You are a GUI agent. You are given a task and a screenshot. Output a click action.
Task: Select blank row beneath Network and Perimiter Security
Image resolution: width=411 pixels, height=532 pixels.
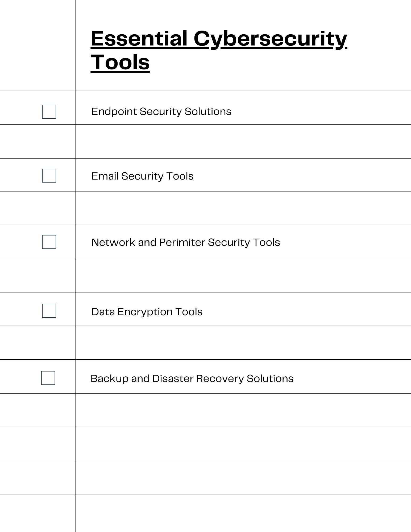tap(243, 276)
